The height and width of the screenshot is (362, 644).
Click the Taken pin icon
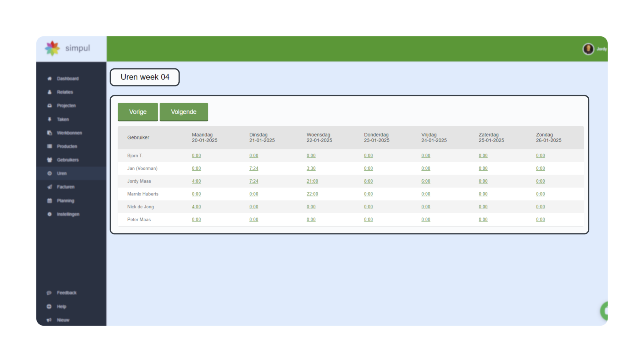tap(49, 119)
